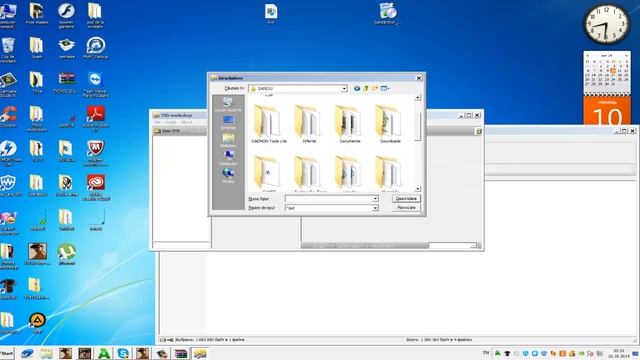
Task: Select the DAEMON Tools lightning desktop icon
Action: click(x=8, y=153)
